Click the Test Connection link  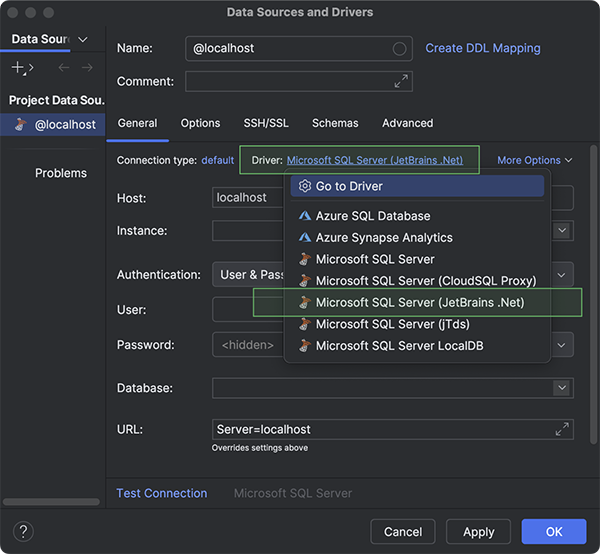[x=162, y=493]
